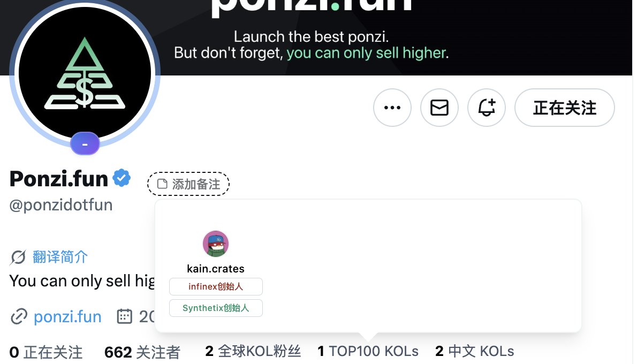The width and height of the screenshot is (637, 364).
Task: Click 翻译简介 to translate the bio
Action: click(60, 257)
